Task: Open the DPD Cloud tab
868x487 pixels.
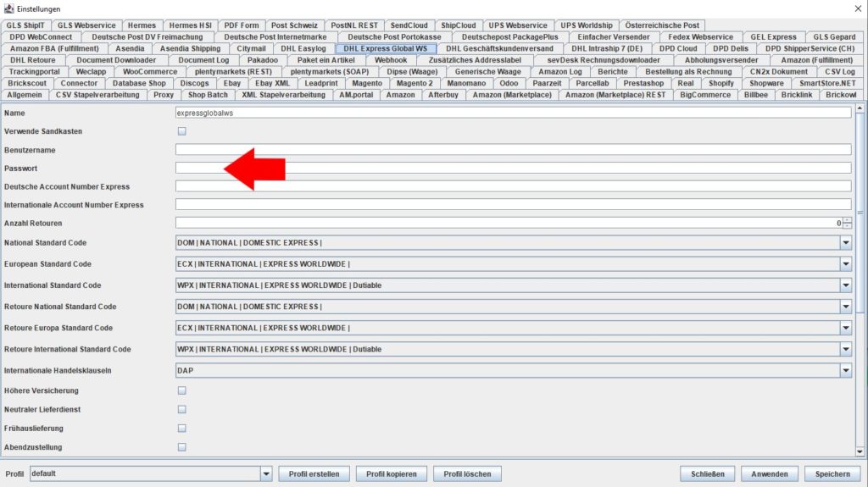Action: tap(677, 49)
